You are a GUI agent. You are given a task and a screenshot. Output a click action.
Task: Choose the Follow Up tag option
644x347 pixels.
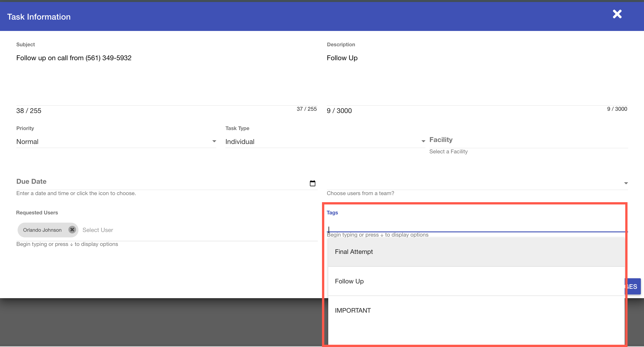pos(349,281)
